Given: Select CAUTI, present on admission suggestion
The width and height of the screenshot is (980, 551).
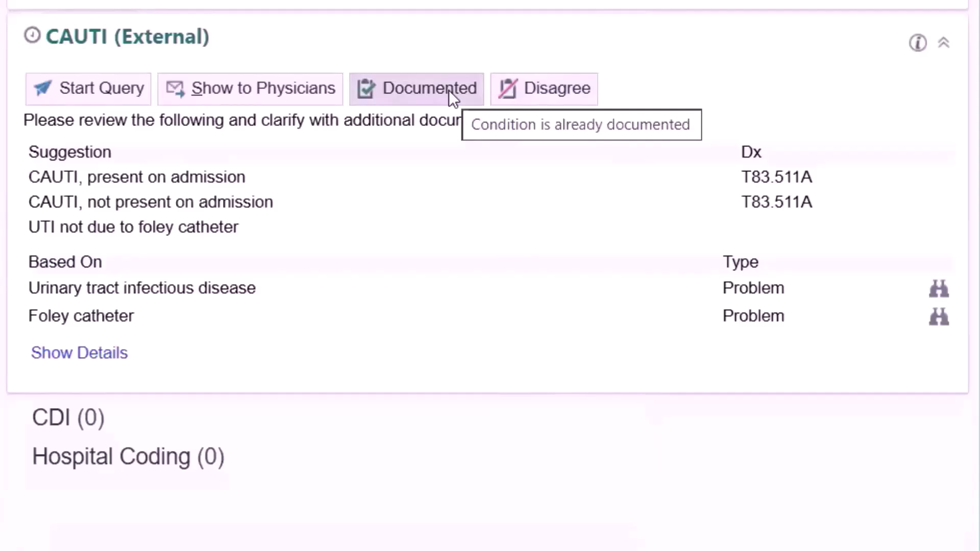Looking at the screenshot, I should tap(137, 177).
